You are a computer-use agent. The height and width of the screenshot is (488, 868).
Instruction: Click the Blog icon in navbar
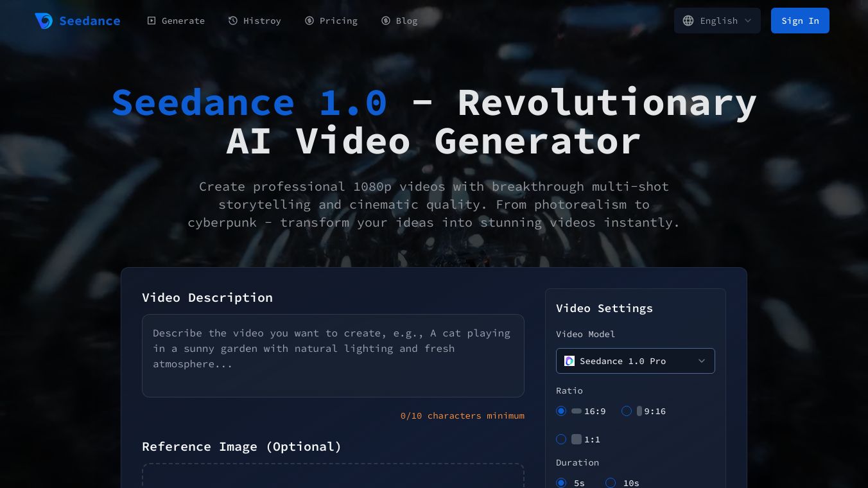[386, 21]
